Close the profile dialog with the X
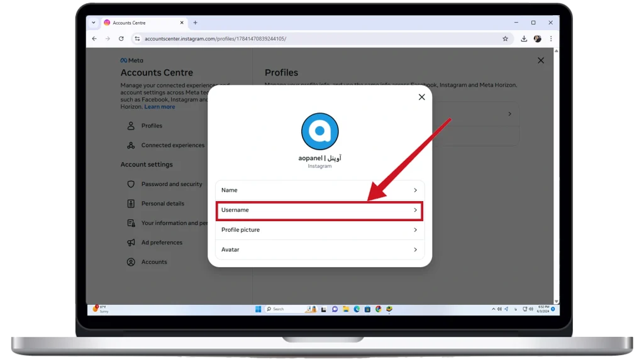The image size is (644, 362). click(421, 97)
